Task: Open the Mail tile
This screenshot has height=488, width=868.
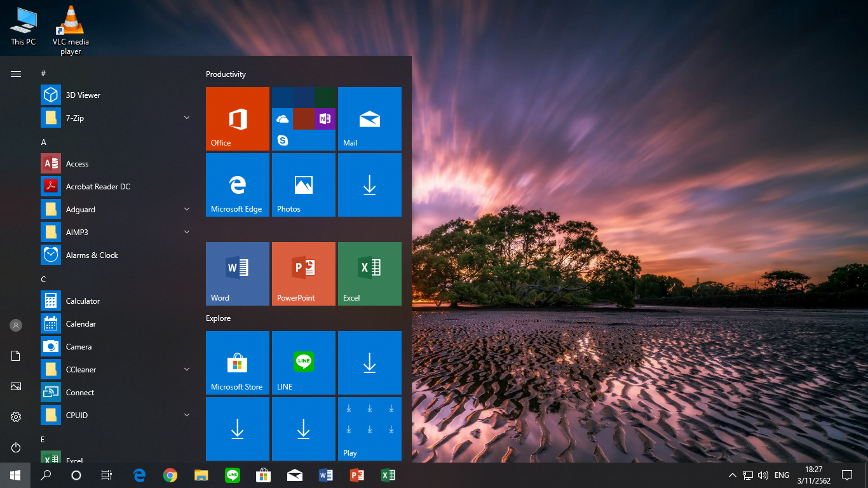Action: point(370,119)
